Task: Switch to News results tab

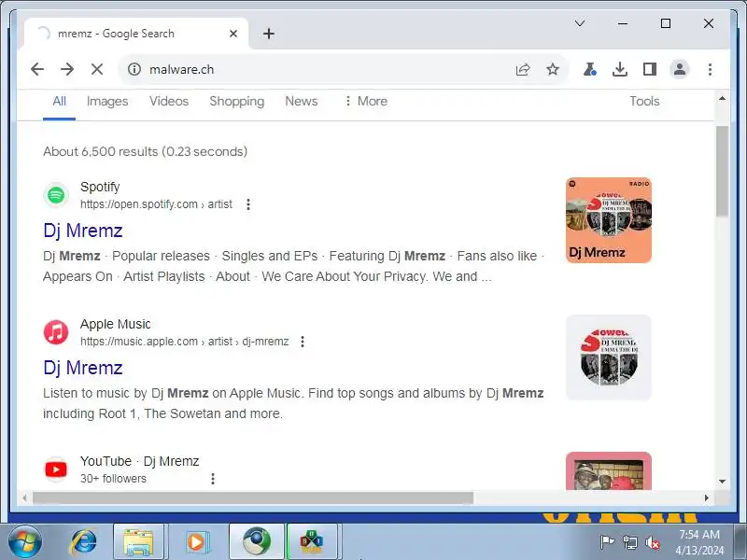Action: pos(301,101)
